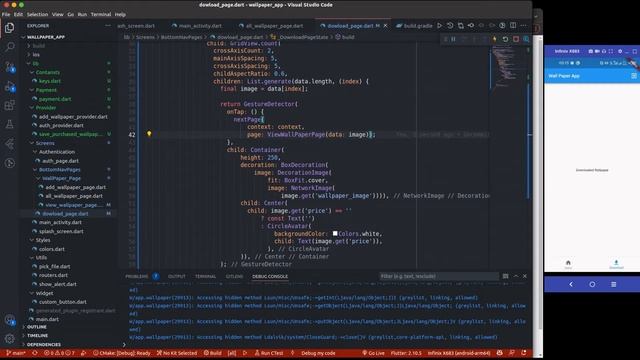Open the Manage gear in activity bar
This screenshot has height=360, width=640.
pos(9,338)
